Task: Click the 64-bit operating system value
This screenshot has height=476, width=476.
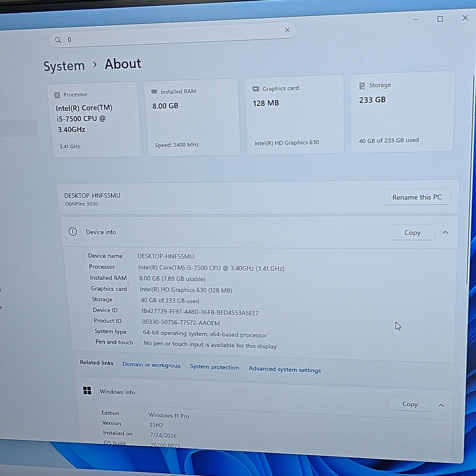Action: (x=205, y=334)
